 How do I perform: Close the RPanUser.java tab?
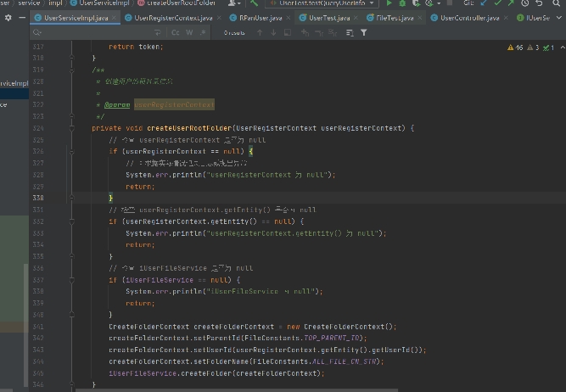click(288, 17)
